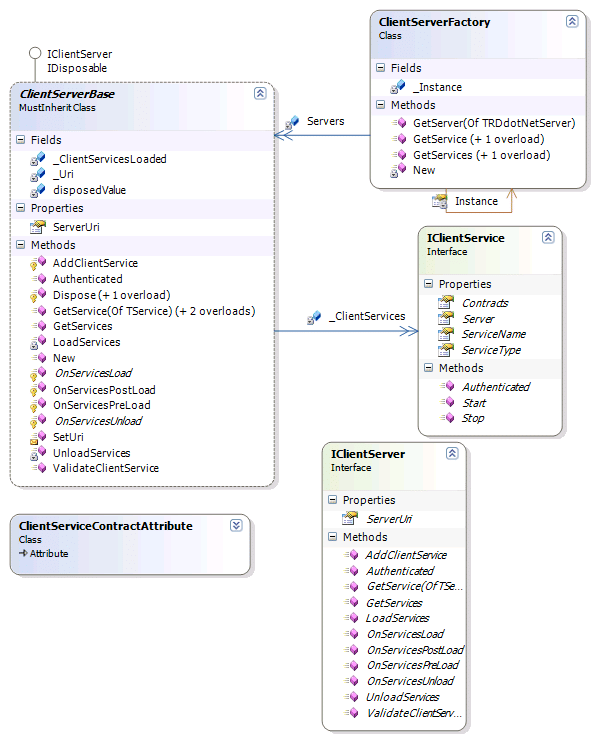Click the ServiceName property icon
This screenshot has height=739, width=595.
[446, 334]
